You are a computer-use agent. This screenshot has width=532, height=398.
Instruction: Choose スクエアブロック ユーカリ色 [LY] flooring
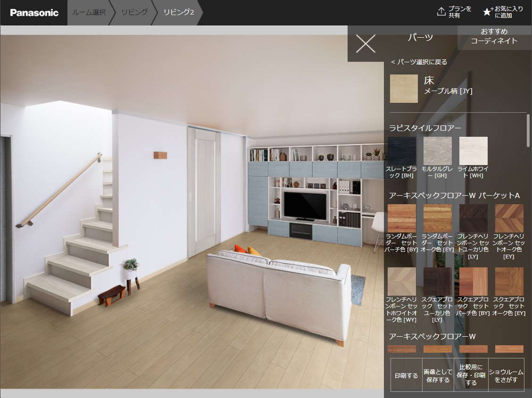coord(437,282)
